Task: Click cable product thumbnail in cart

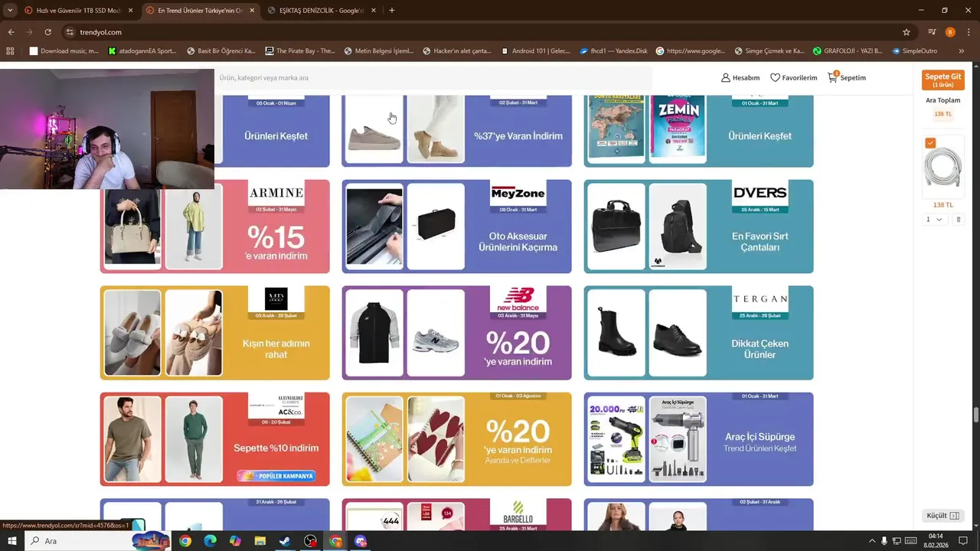Action: click(942, 168)
